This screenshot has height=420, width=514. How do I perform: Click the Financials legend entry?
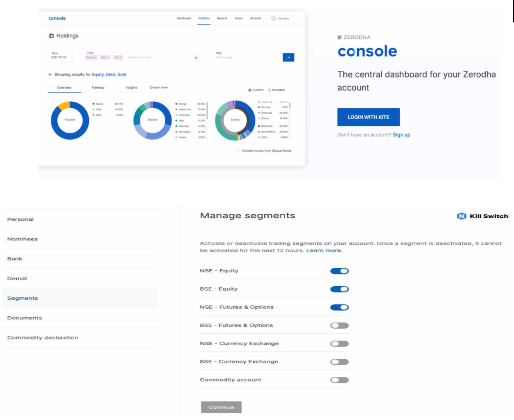click(190, 115)
